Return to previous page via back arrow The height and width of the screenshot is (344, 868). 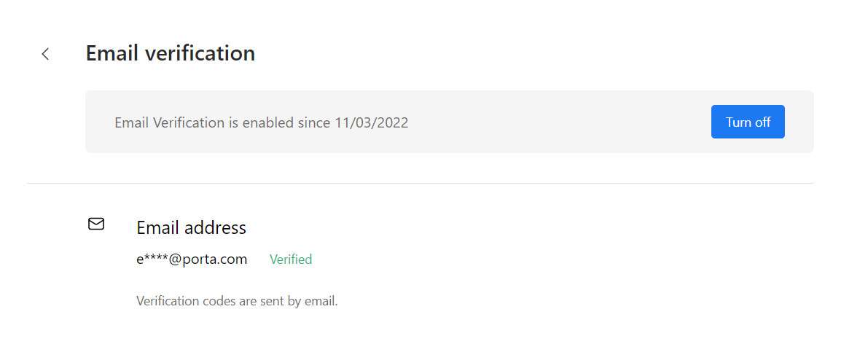point(45,54)
